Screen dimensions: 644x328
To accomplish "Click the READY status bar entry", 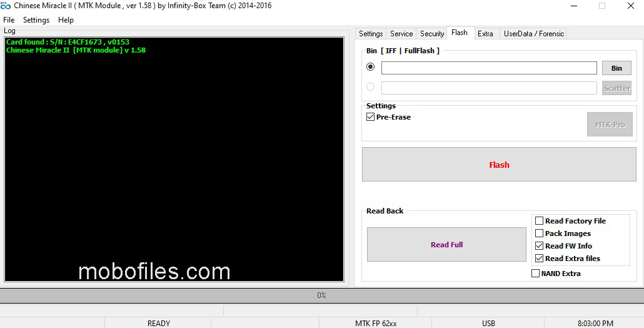I will [x=159, y=323].
